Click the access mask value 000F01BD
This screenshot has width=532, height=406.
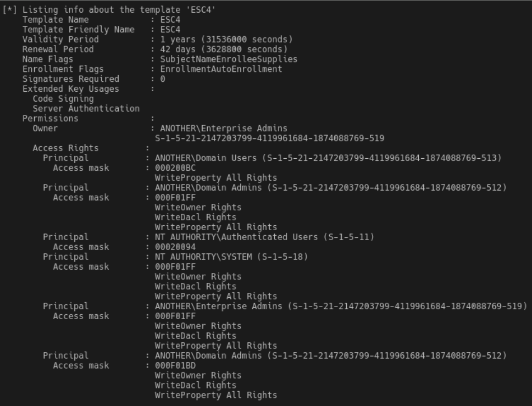click(175, 366)
